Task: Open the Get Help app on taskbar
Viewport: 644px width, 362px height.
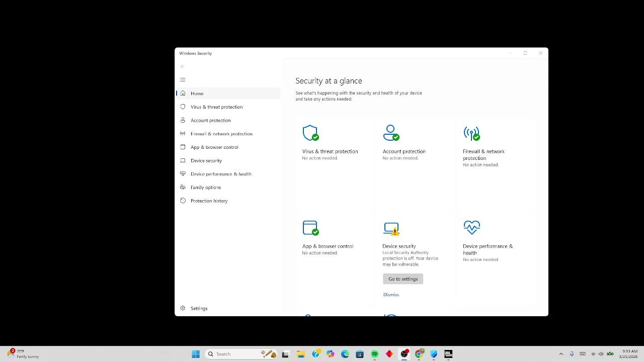Action: tap(315, 354)
